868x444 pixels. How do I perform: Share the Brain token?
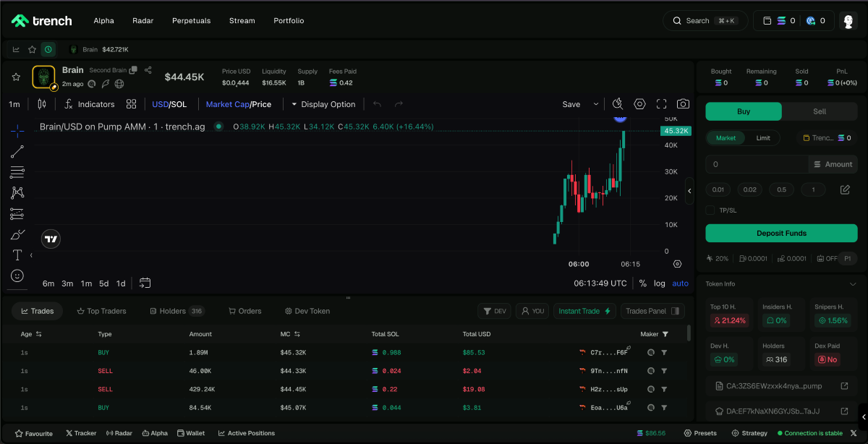[148, 70]
